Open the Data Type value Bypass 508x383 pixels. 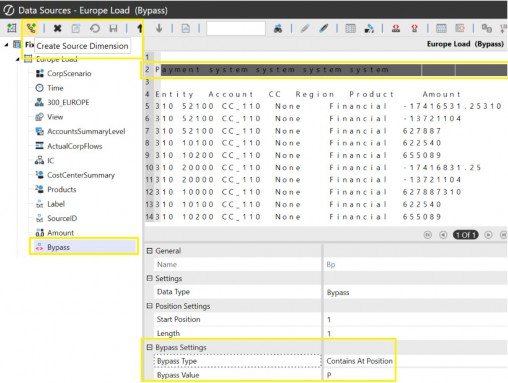415,292
